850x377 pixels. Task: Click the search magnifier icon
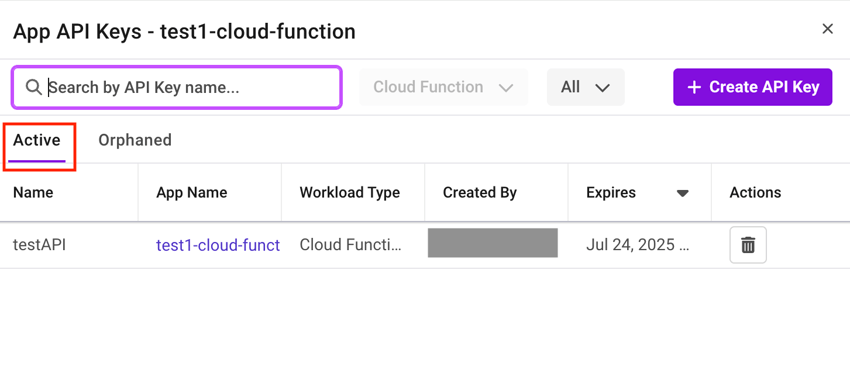[34, 87]
